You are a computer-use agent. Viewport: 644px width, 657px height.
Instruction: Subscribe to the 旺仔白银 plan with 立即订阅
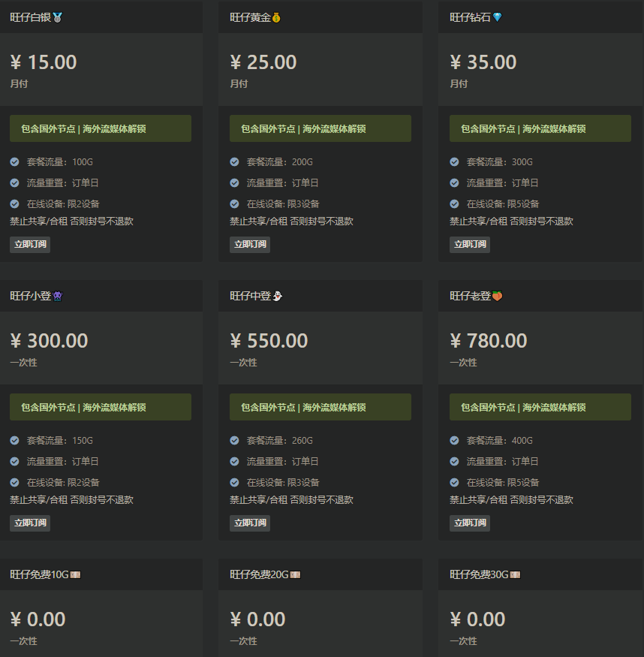tap(30, 244)
